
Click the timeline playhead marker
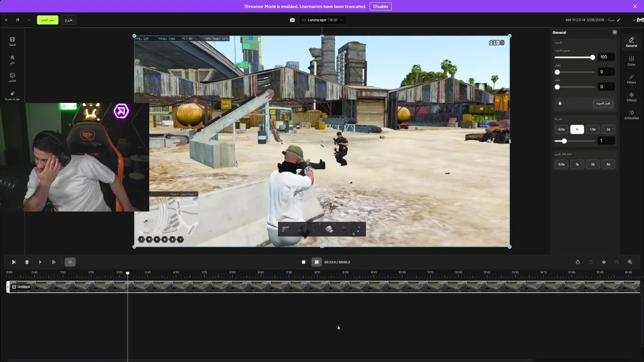[127, 273]
